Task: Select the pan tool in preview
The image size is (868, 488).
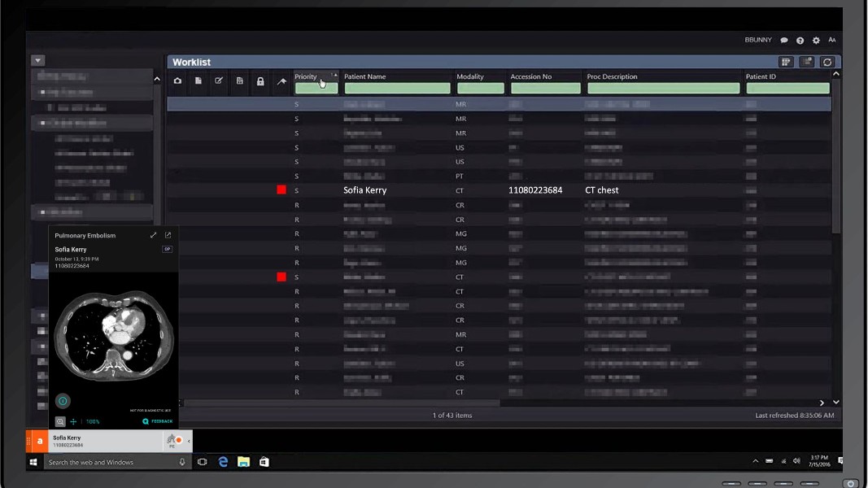Action: 73,421
